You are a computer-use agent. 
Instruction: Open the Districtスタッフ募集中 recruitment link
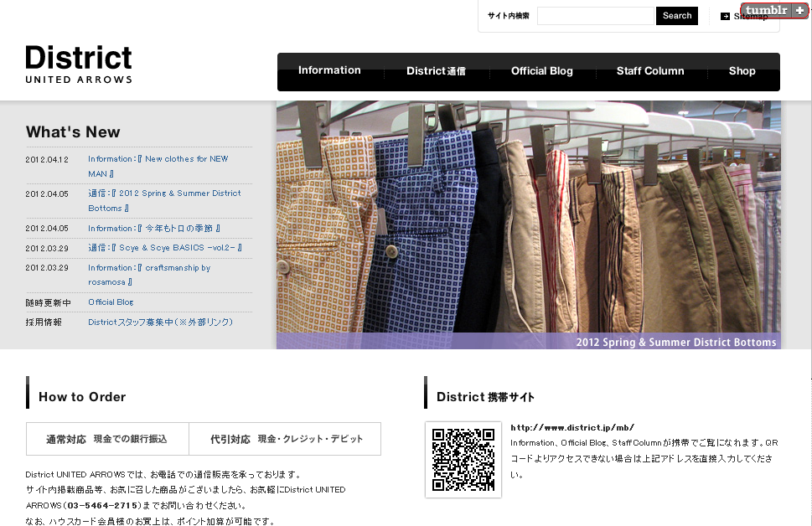coord(161,322)
